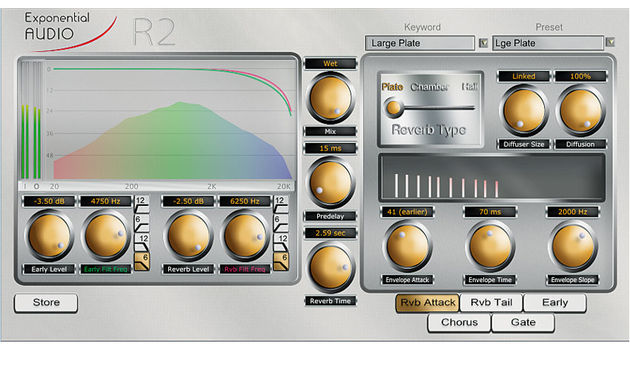The width and height of the screenshot is (630, 374).
Task: Expand the Large Plate keyword field
Action: pos(419,43)
